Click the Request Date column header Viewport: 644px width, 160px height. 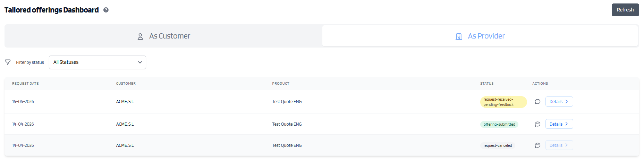pos(25,84)
